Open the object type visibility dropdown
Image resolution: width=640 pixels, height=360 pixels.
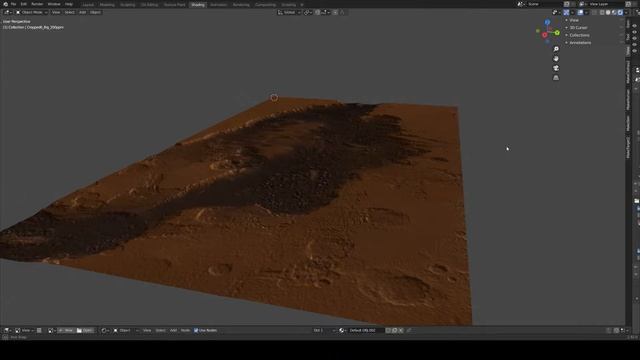point(556,12)
